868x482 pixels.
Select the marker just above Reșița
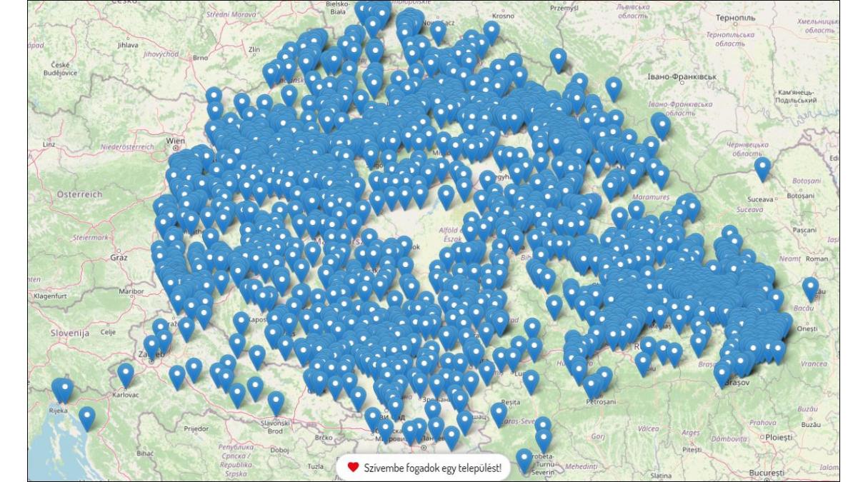pos(499,413)
